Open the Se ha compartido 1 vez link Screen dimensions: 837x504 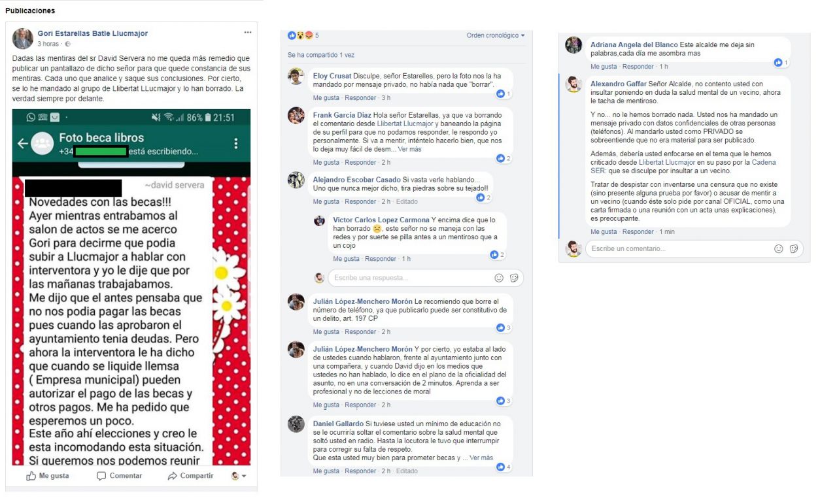[x=321, y=55]
